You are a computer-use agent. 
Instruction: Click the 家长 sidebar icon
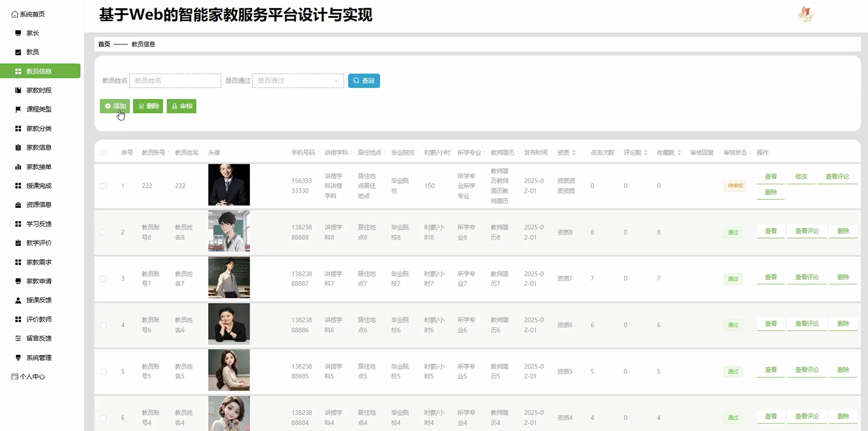18,33
